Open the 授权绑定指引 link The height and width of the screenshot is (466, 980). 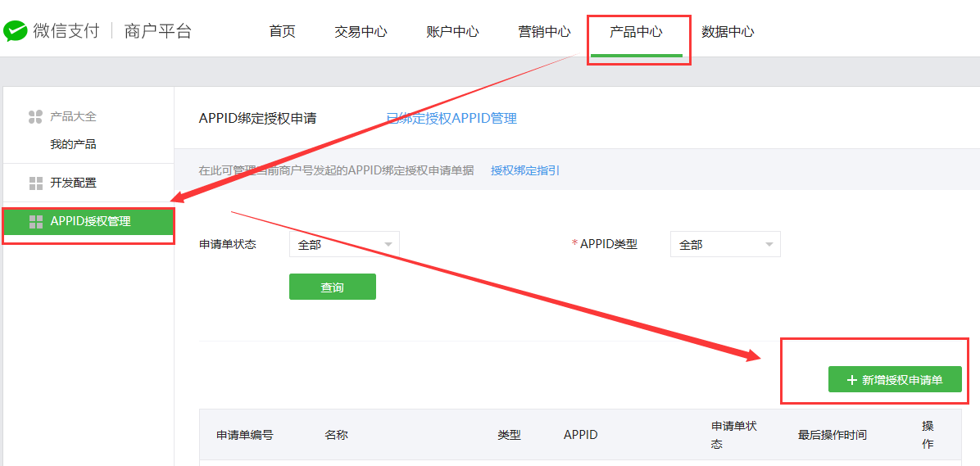pos(525,170)
